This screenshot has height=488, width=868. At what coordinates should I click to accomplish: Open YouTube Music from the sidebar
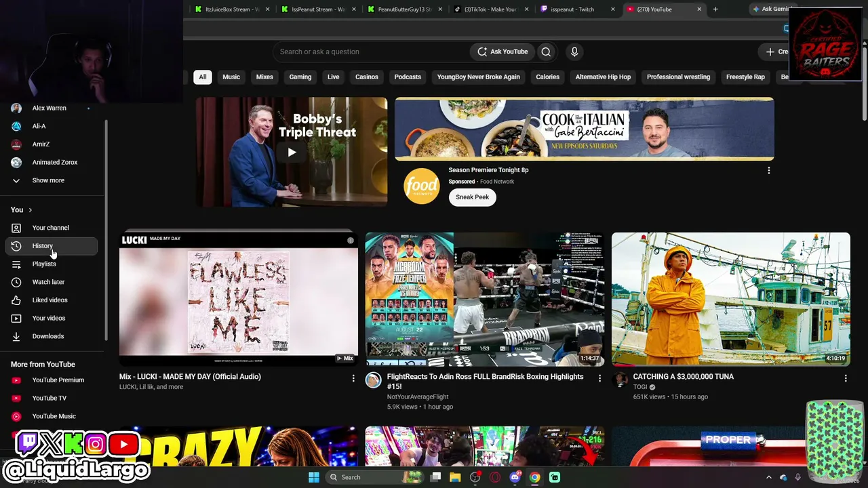52,416
